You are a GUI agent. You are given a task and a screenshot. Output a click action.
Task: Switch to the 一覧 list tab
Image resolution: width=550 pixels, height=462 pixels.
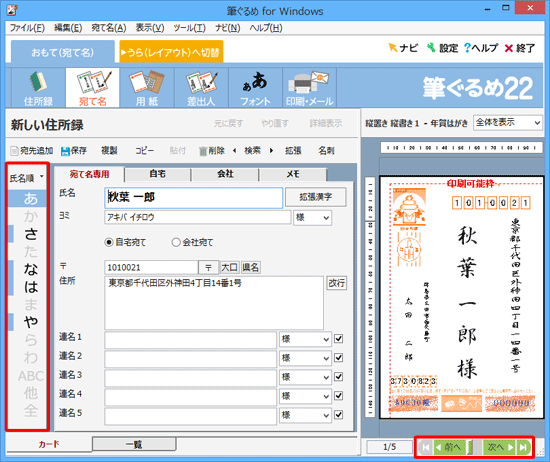[x=134, y=444]
